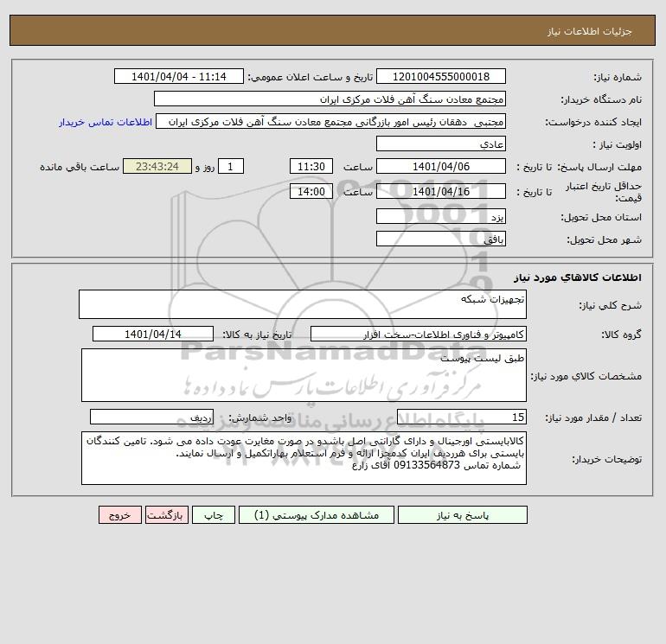The image size is (666, 644).
Task: Click the حداقل تاریخ اعتبار قیمت label
Action: click(604, 192)
